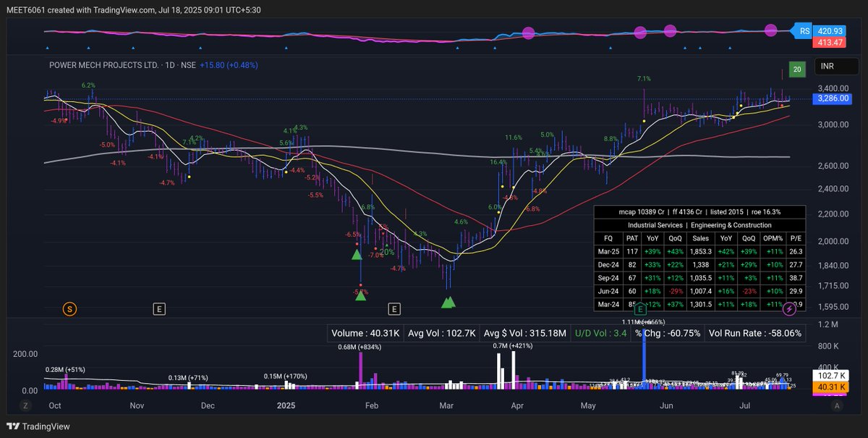Click the 0.68M (+834%) volume label
Screen dimensions: 868x438
(x=361, y=348)
